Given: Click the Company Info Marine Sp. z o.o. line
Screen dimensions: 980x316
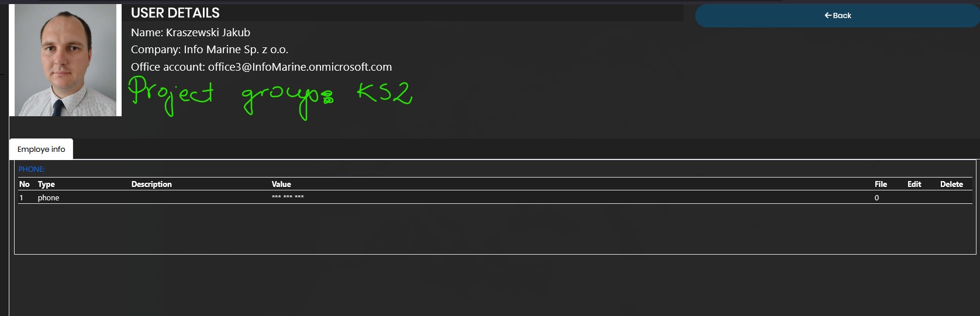Looking at the screenshot, I should pyautogui.click(x=209, y=50).
